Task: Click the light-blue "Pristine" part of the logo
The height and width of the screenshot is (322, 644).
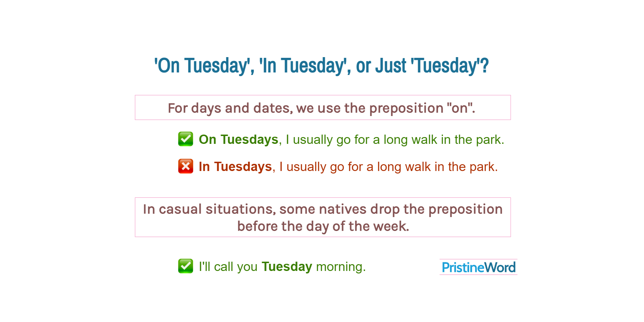Action: [x=463, y=267]
